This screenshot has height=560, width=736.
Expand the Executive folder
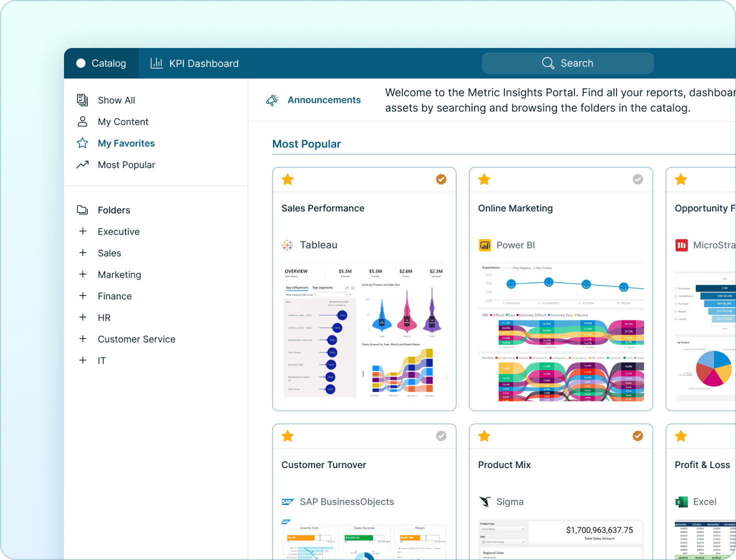point(83,231)
